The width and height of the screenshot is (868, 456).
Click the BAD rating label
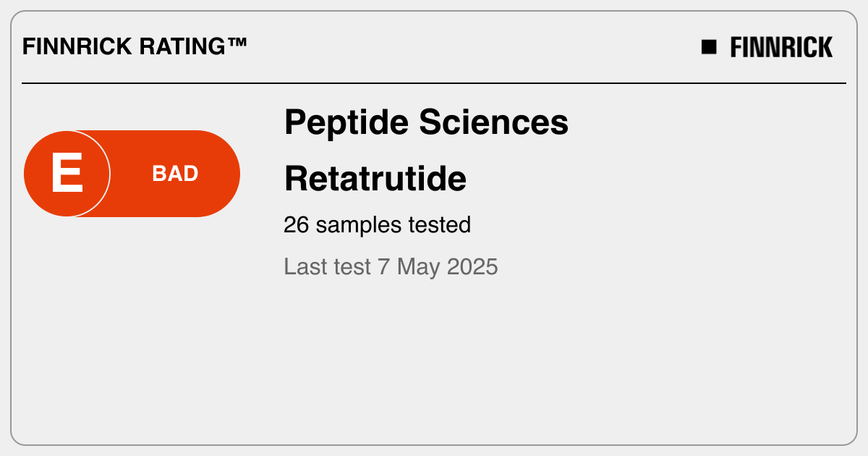point(175,174)
